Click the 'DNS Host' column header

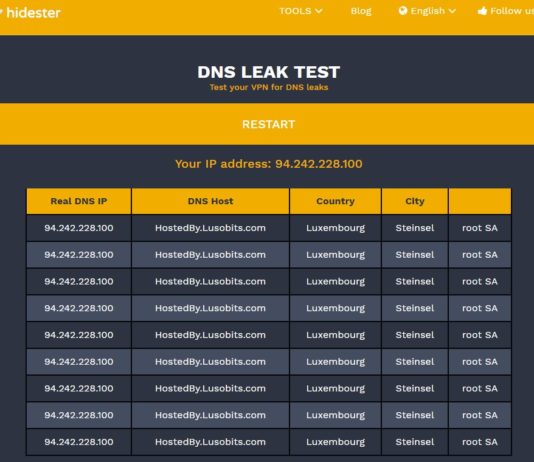click(210, 201)
